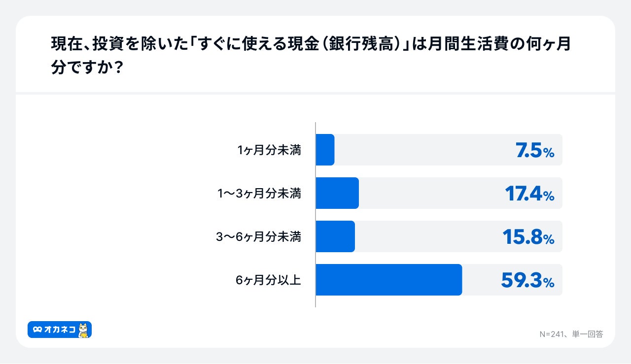Click the オカネコ logo text
Screen dimensions: 631x364
coord(59,330)
